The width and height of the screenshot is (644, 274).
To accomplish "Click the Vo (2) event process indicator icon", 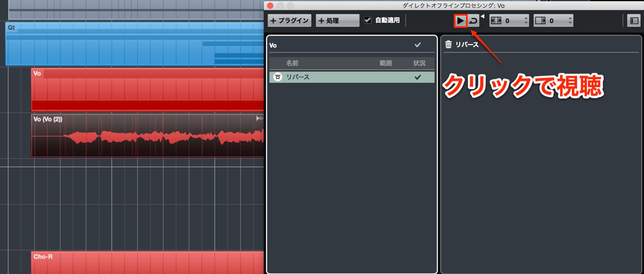I will pyautogui.click(x=259, y=118).
